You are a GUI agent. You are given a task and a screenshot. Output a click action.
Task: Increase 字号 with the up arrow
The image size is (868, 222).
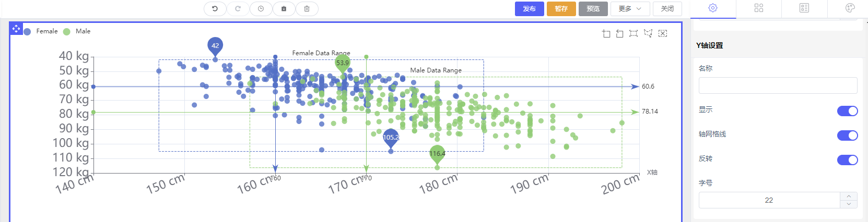[849, 196]
